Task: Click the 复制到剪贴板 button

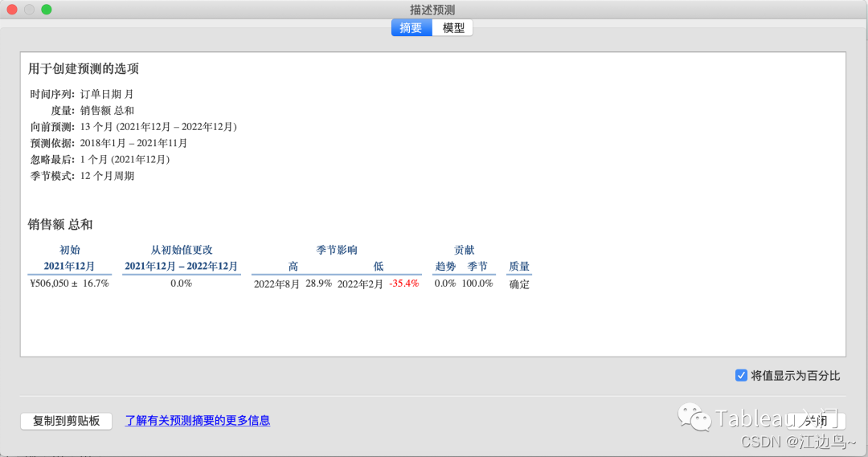Action: coord(67,421)
